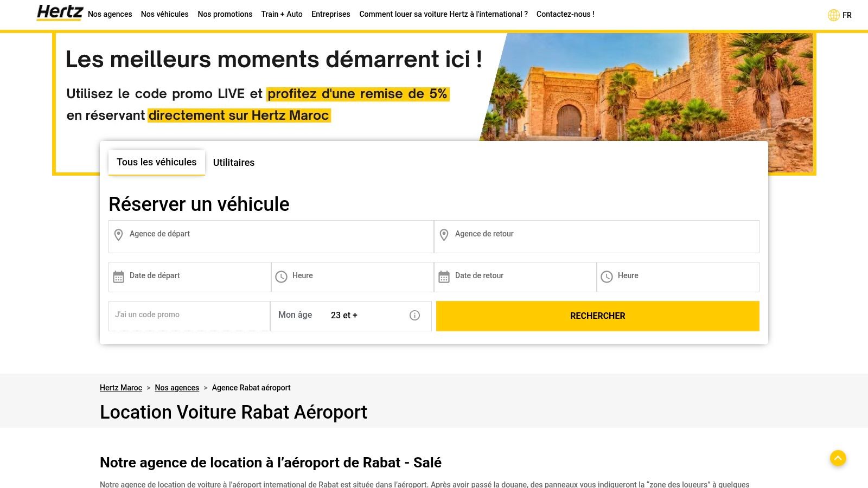
Task: Click the pickup location pin icon
Action: click(119, 235)
